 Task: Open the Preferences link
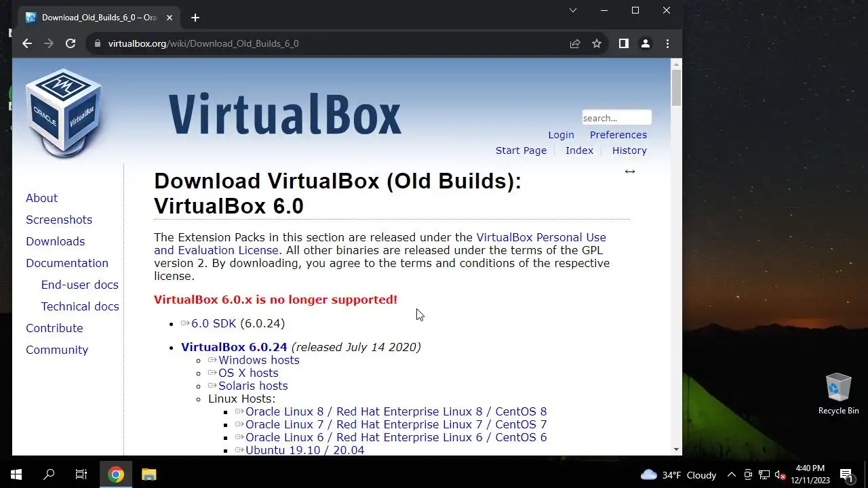618,135
